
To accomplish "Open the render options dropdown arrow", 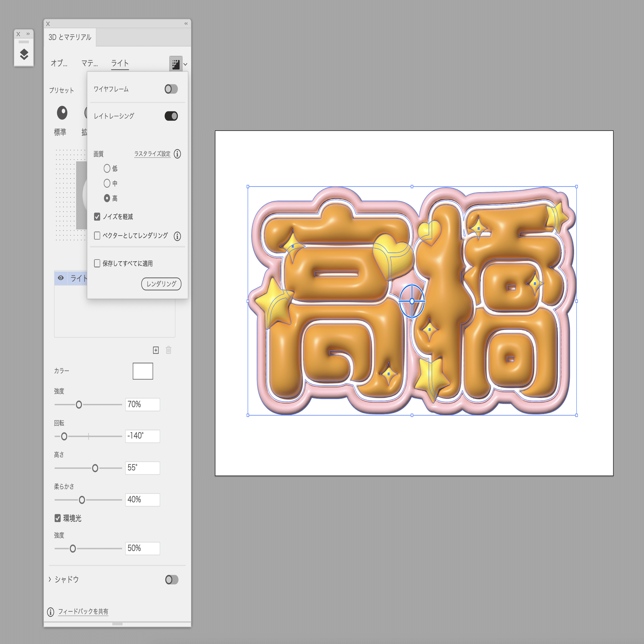I will point(186,64).
